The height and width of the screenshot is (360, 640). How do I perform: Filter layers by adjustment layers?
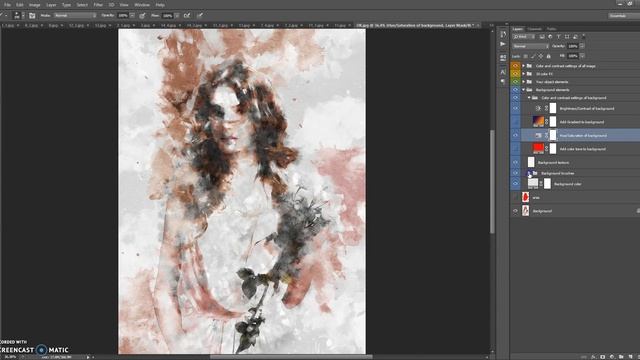(x=550, y=37)
